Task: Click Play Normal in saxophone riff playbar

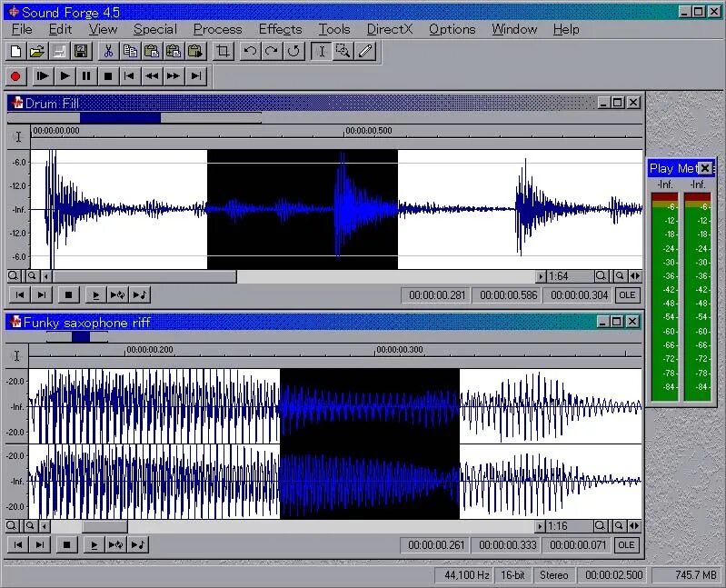Action: point(94,545)
